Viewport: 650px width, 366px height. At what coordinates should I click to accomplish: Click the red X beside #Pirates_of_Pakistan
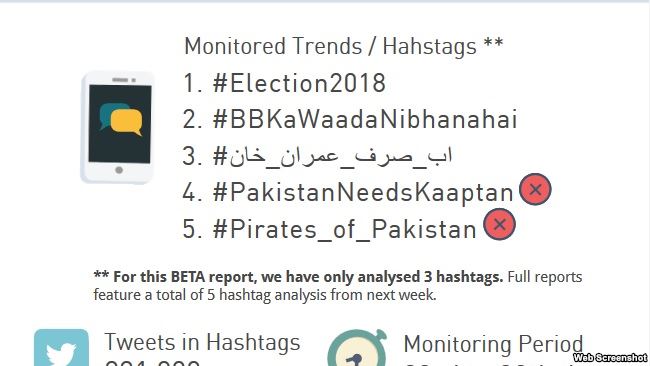tap(500, 224)
